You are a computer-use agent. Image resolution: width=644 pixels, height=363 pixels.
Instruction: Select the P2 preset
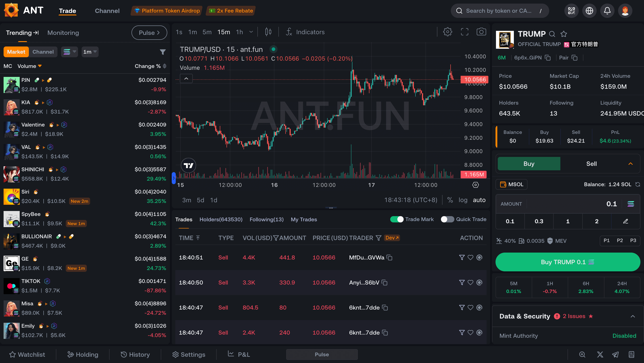pyautogui.click(x=620, y=240)
